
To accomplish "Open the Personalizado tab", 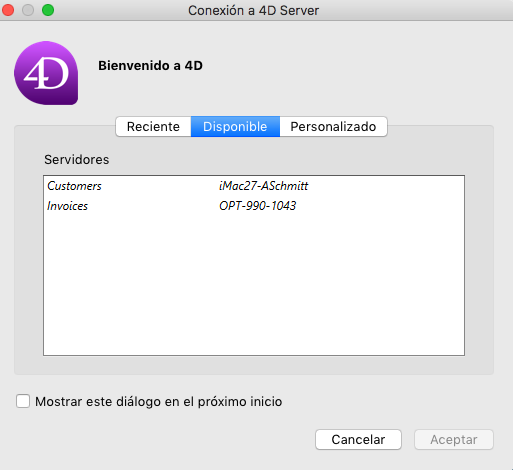I will click(333, 127).
